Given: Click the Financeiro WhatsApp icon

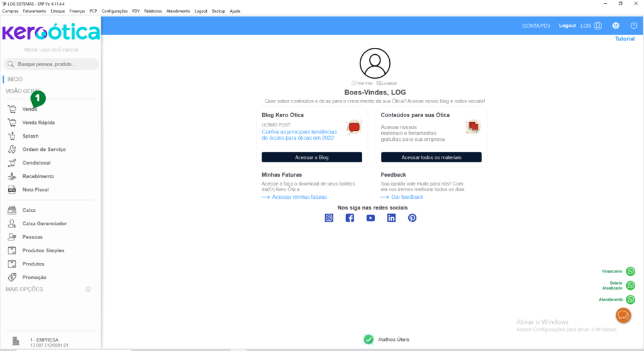Looking at the screenshot, I should coord(630,271).
